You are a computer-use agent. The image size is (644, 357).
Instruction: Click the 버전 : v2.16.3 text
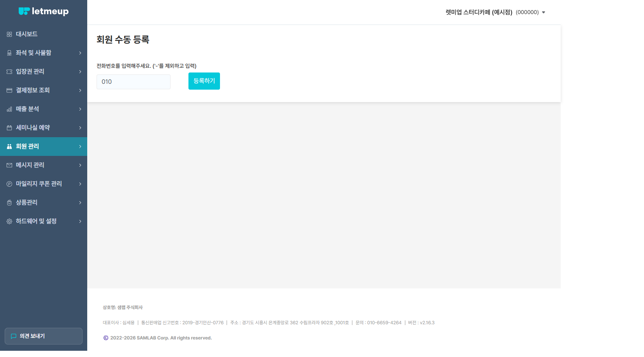(x=421, y=323)
